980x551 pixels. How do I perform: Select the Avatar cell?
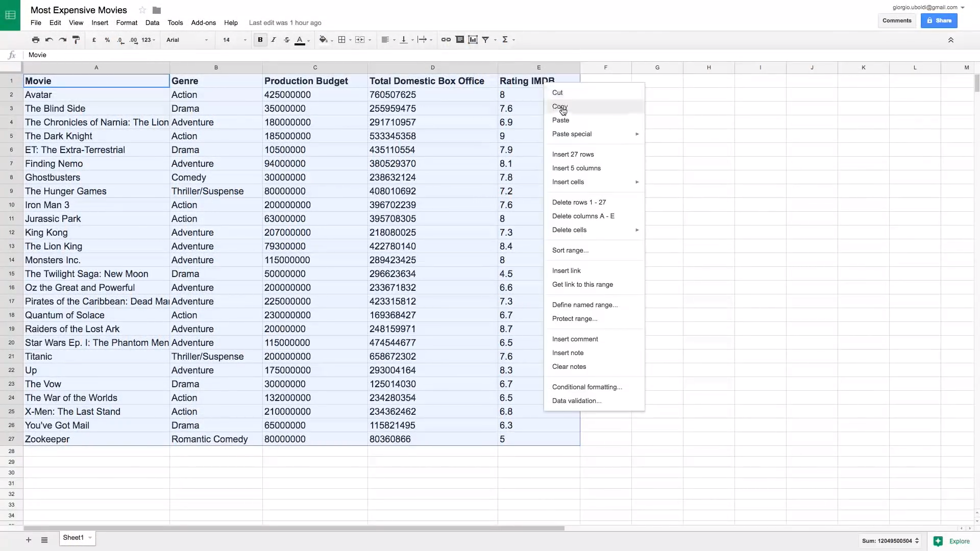96,95
